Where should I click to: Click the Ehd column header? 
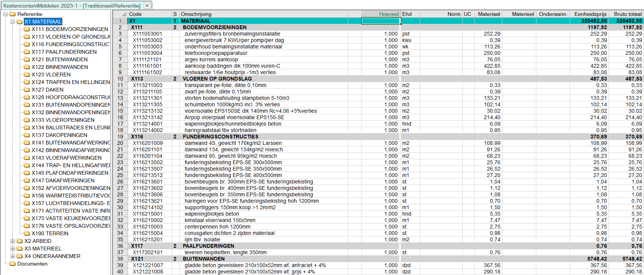(x=410, y=14)
